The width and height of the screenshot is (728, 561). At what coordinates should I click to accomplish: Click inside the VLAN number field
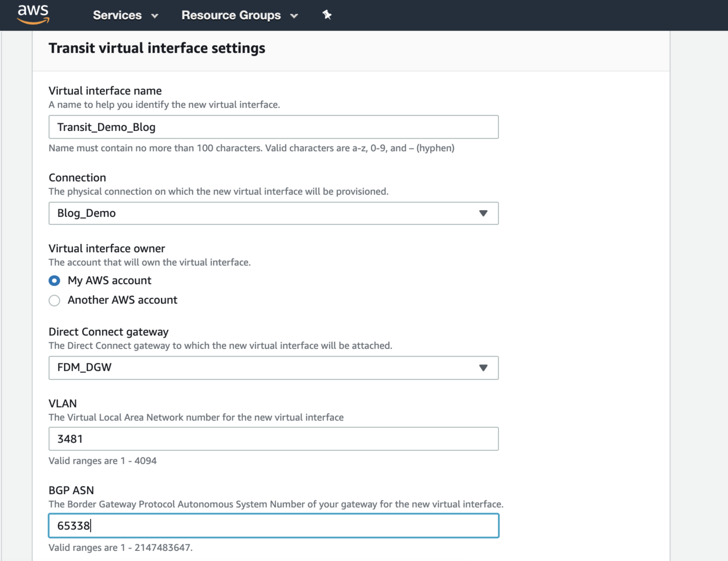(x=273, y=439)
